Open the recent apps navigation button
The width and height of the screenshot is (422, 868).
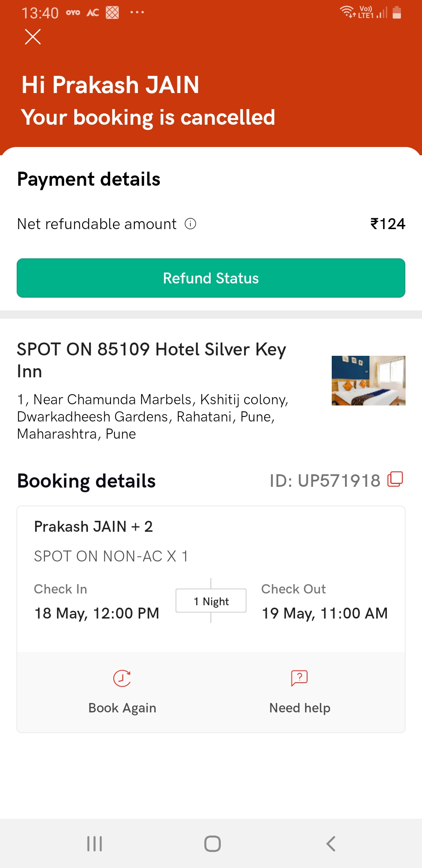coord(95,843)
